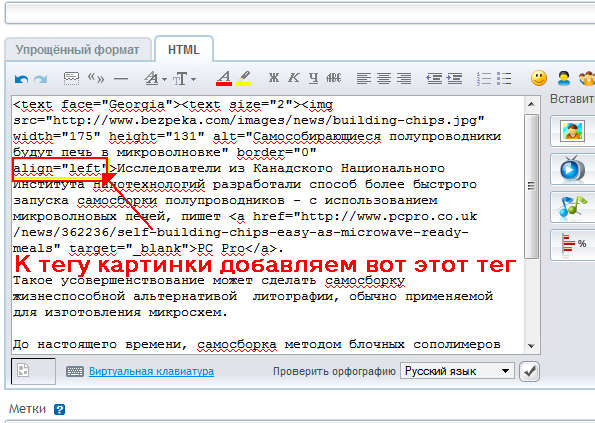Increase the indent

click(x=454, y=79)
